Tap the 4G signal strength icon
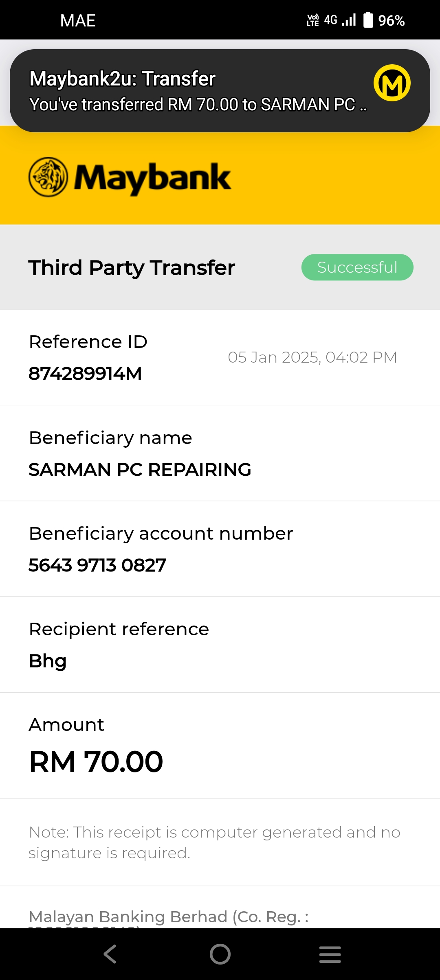Image resolution: width=440 pixels, height=980 pixels. (340, 20)
